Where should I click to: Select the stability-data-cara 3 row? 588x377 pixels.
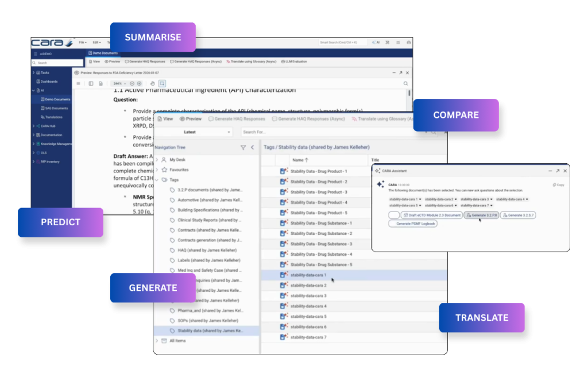coord(308,296)
